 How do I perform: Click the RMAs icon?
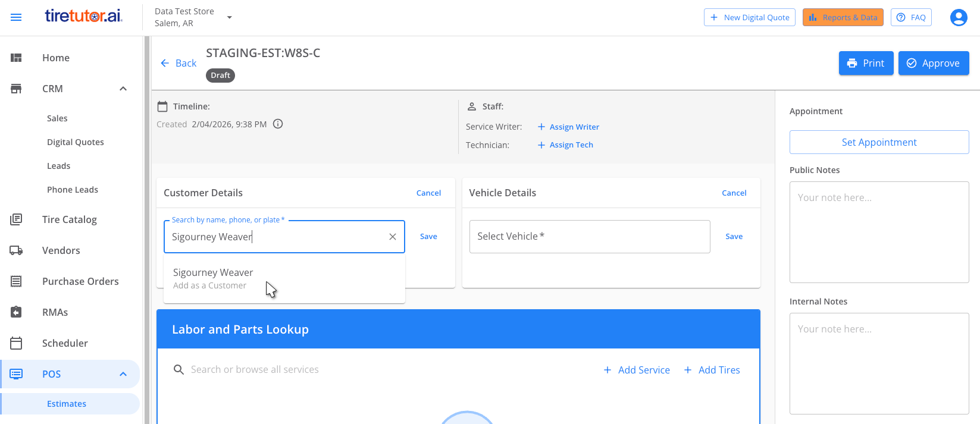point(16,312)
